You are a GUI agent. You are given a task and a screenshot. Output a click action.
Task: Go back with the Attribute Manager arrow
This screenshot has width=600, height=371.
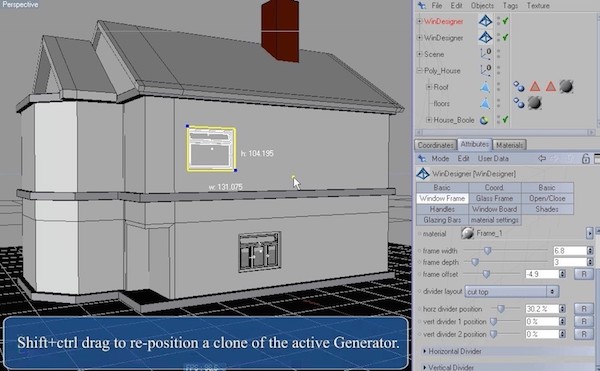click(542, 158)
